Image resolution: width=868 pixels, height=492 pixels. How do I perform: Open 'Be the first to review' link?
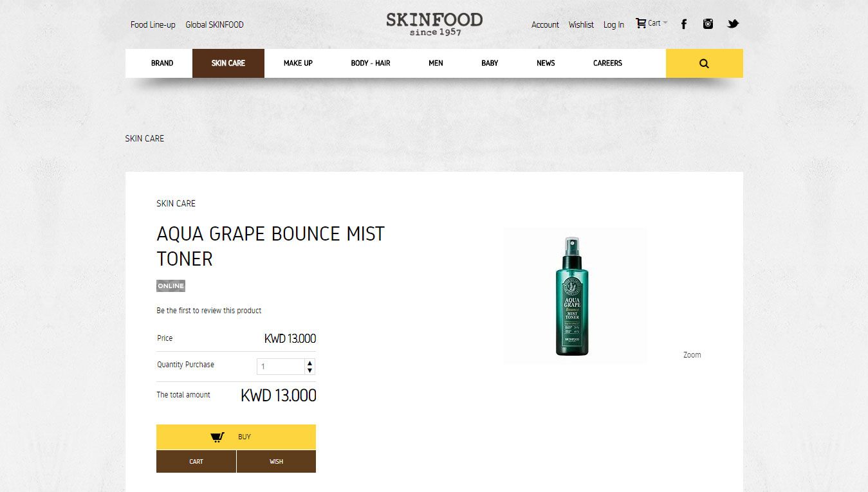pos(209,311)
